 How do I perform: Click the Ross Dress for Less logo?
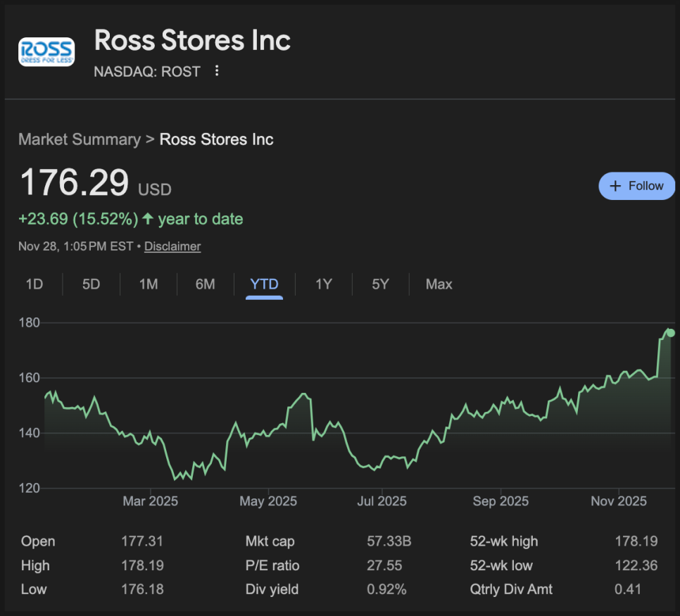click(46, 52)
